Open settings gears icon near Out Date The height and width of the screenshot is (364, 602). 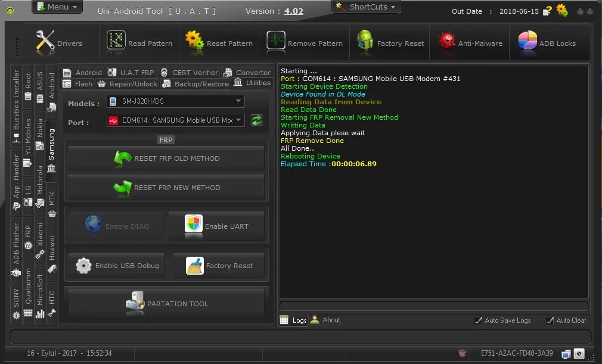tap(562, 10)
